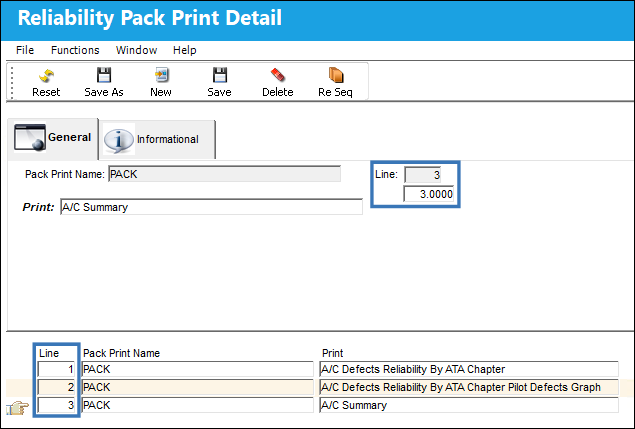Create a record with the New icon
The height and width of the screenshot is (429, 635).
point(162,75)
